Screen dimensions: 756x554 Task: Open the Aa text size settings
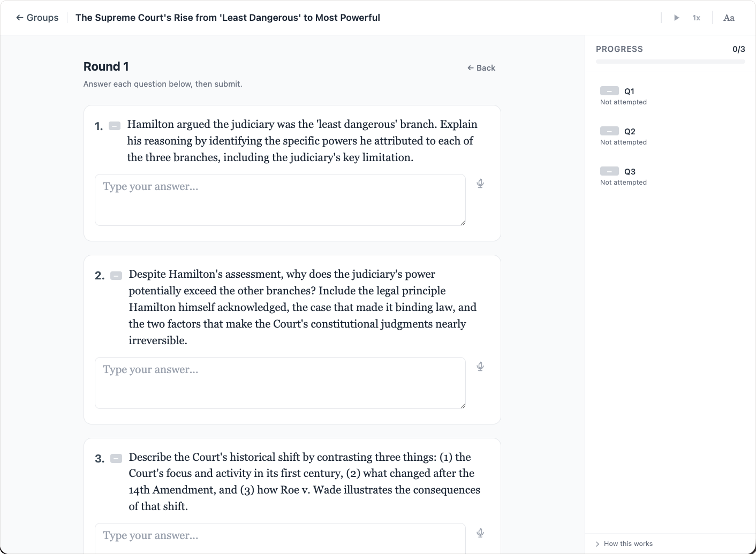[729, 18]
